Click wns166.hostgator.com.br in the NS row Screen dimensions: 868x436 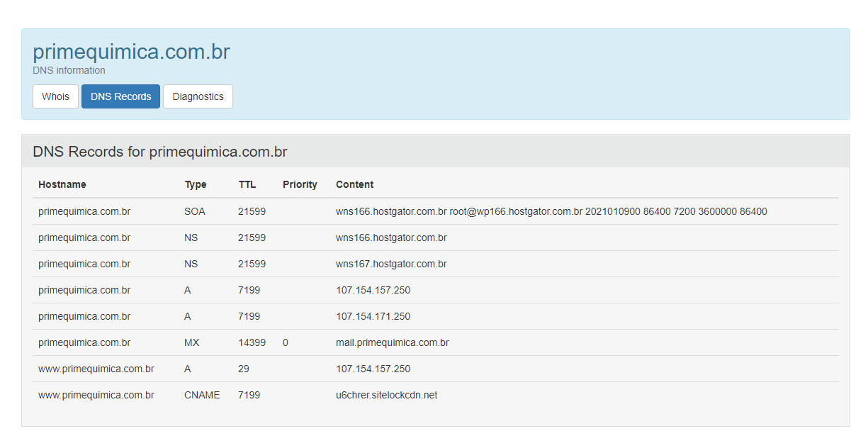coord(391,237)
